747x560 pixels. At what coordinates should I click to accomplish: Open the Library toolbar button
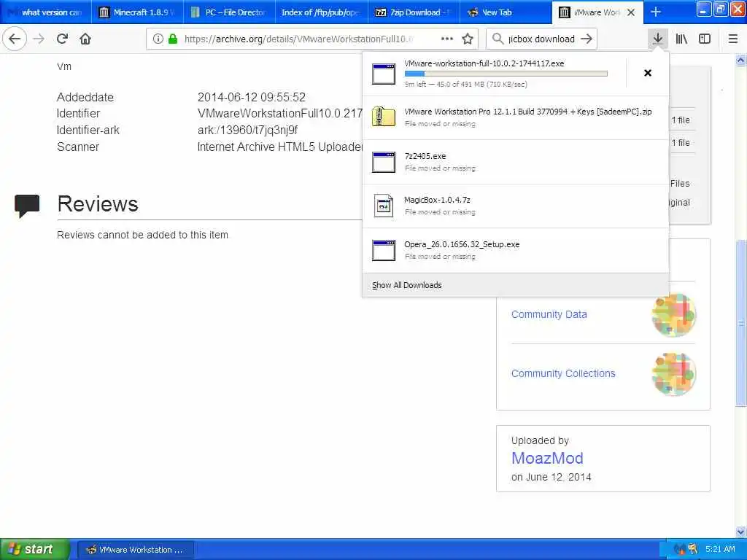(681, 39)
